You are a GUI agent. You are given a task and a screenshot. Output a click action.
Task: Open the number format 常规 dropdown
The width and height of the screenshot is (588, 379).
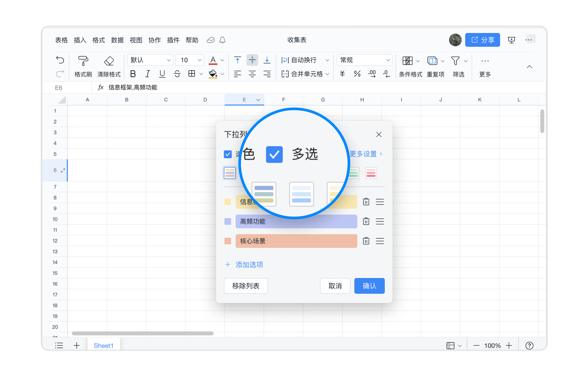(x=364, y=60)
